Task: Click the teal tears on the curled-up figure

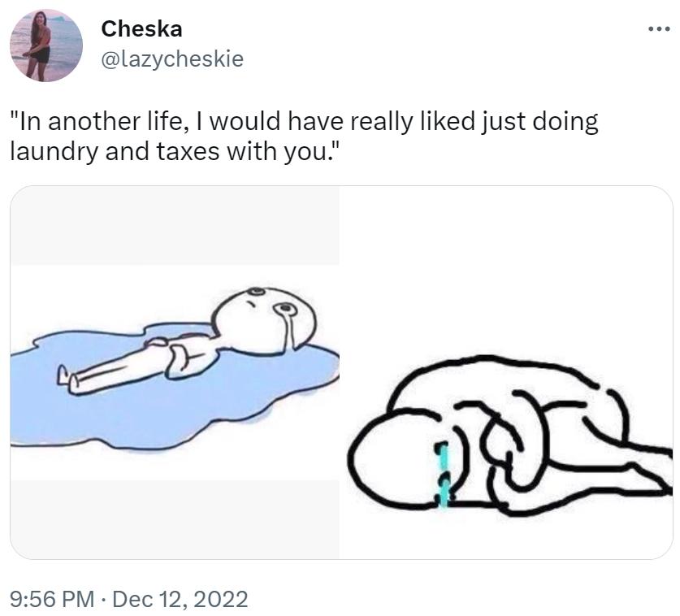Action: coord(442,470)
